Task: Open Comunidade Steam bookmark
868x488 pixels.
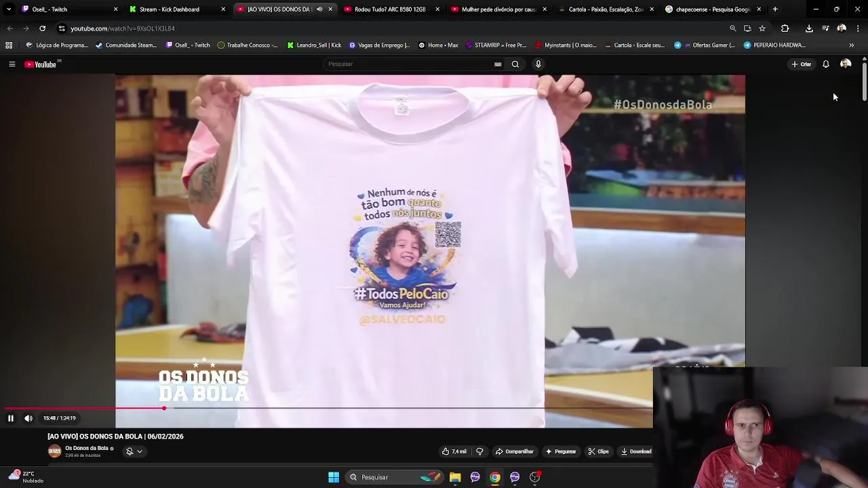Action: 126,45
